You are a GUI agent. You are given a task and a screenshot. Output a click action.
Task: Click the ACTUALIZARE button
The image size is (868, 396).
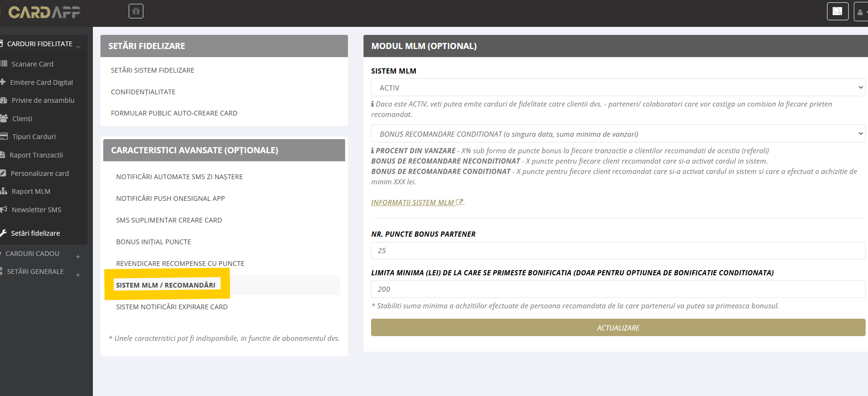coord(618,328)
